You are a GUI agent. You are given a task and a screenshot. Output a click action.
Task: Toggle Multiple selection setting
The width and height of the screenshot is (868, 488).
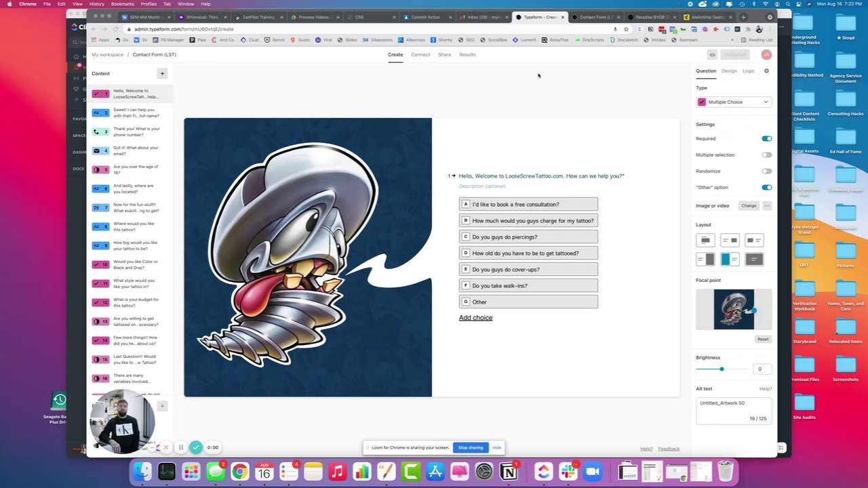coord(766,155)
